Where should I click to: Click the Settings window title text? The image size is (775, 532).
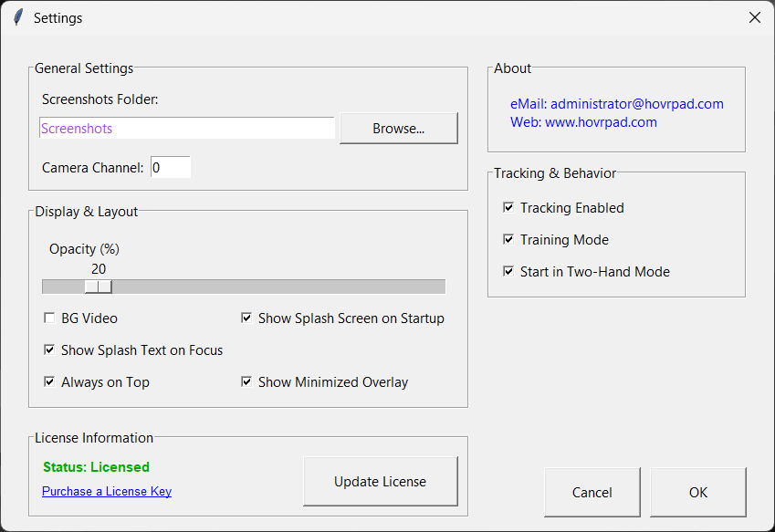click(x=58, y=18)
